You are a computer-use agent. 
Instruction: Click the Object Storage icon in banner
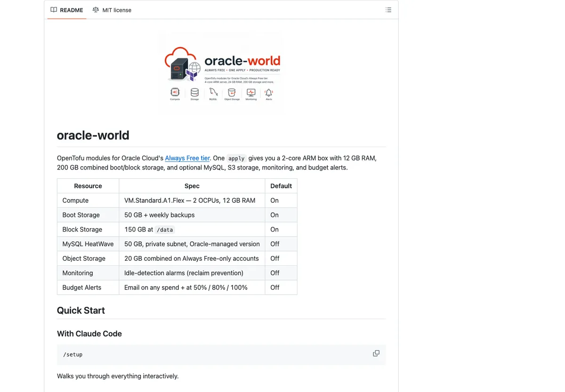pos(232,93)
